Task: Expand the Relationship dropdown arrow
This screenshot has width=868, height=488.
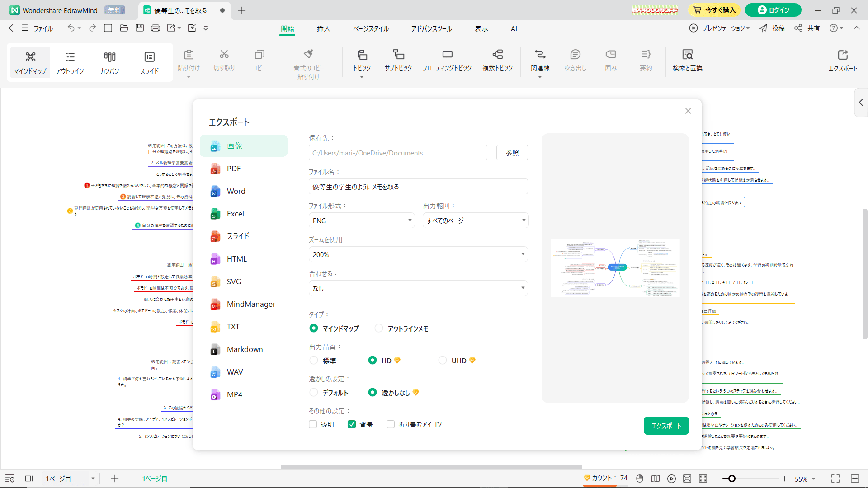Action: 540,77
